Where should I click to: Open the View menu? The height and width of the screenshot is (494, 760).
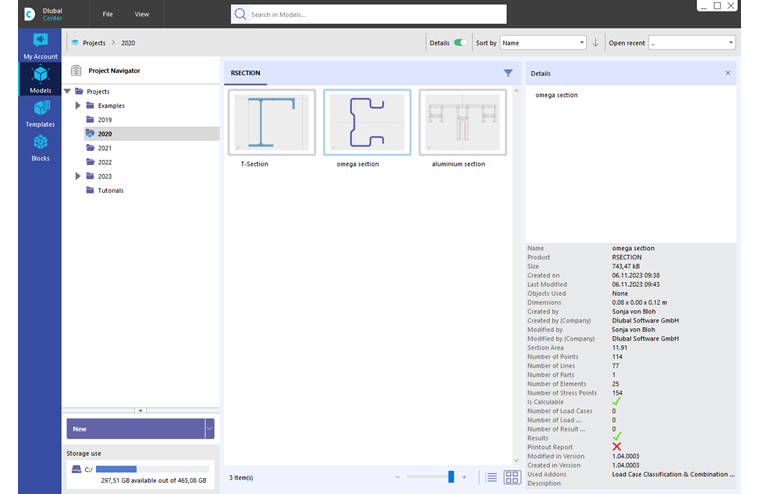pos(142,14)
